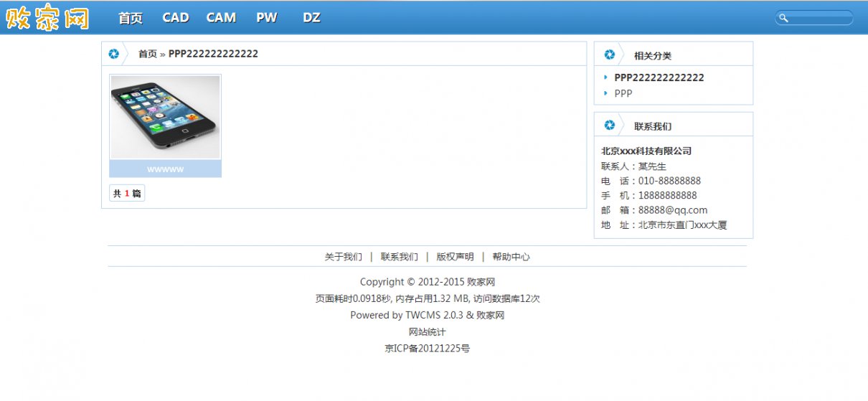Click the 北京xxx科技有限公司 company name
The width and height of the screenshot is (868, 401).
tap(646, 151)
